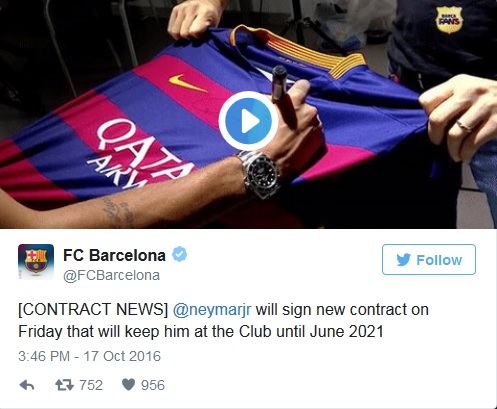Click the reply arrow icon
The width and height of the screenshot is (497, 409).
27,385
